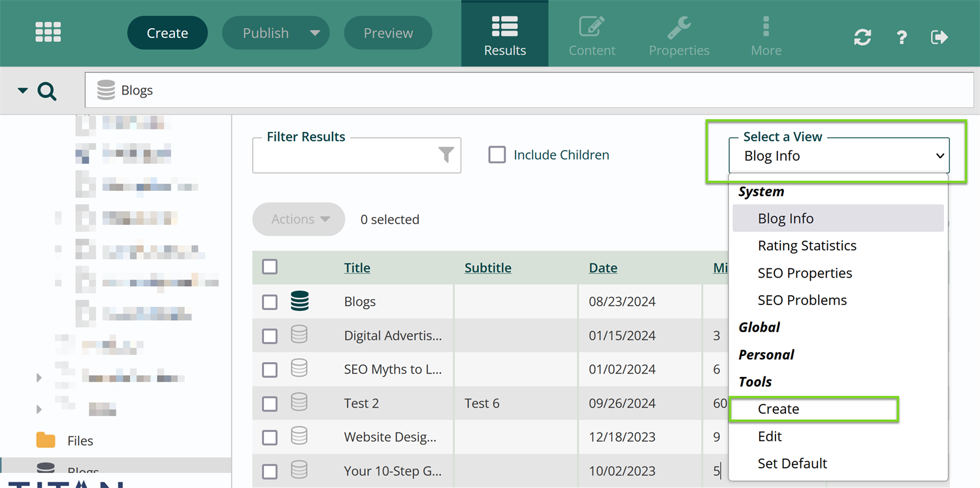Click the Publish button
The height and width of the screenshot is (488, 980).
click(x=265, y=33)
